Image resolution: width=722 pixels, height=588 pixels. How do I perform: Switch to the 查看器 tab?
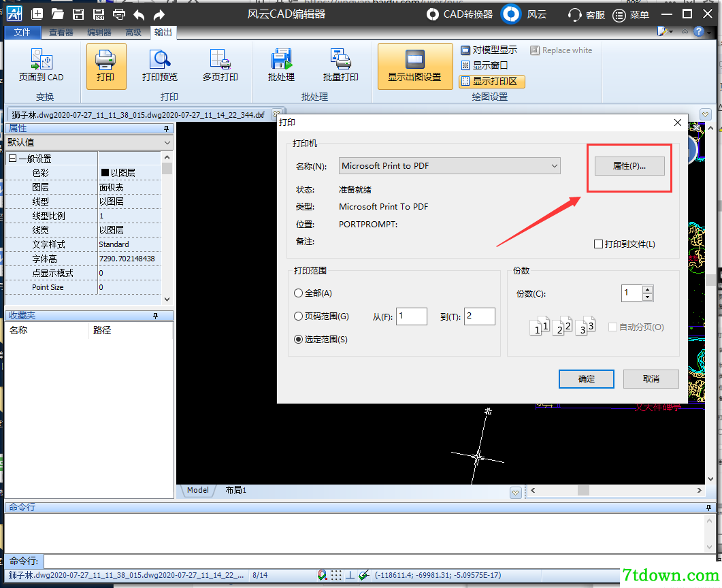tap(61, 32)
